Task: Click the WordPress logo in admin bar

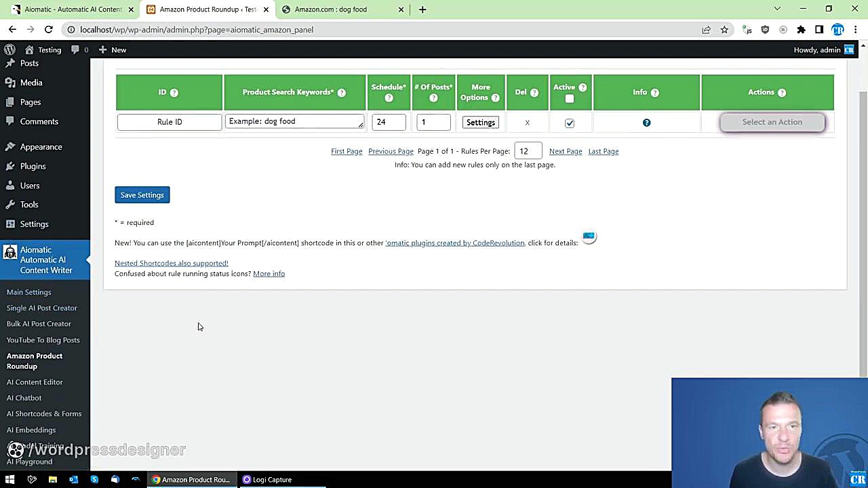Action: click(x=9, y=49)
